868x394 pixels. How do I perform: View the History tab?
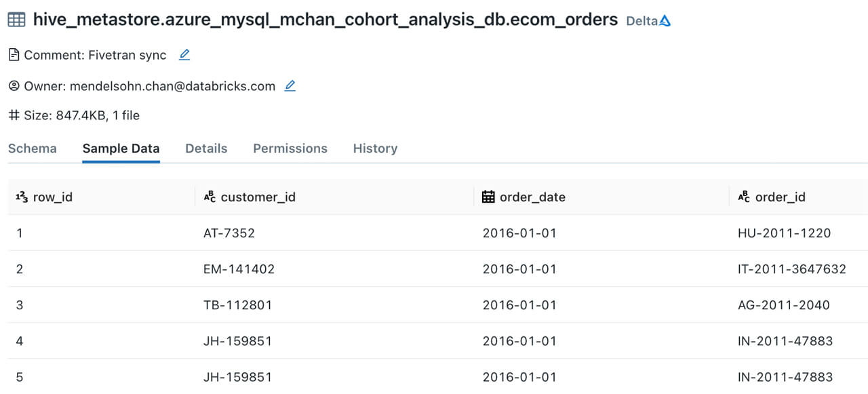click(375, 149)
